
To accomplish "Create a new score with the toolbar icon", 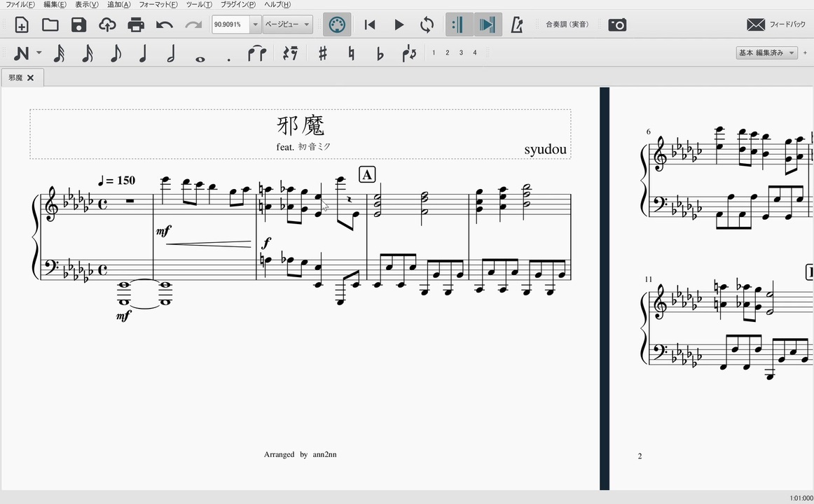I will tap(21, 25).
